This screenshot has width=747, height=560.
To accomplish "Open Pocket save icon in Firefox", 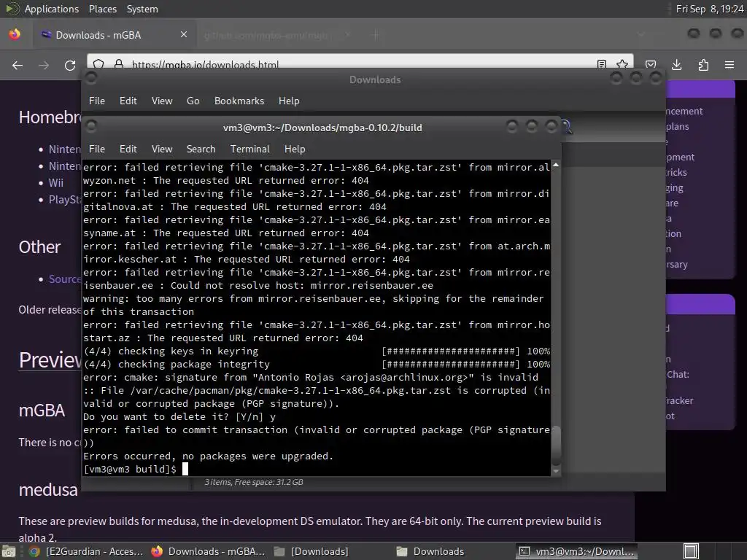I will coord(651,65).
